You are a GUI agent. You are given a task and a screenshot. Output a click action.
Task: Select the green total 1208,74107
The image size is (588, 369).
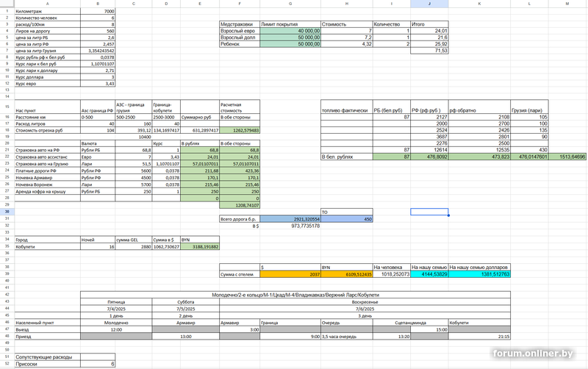coord(240,205)
